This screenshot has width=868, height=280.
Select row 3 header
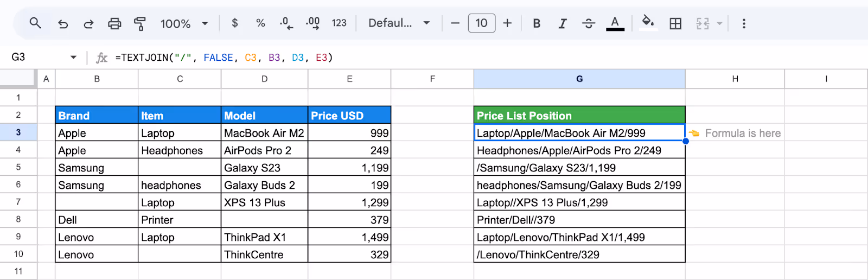18,132
